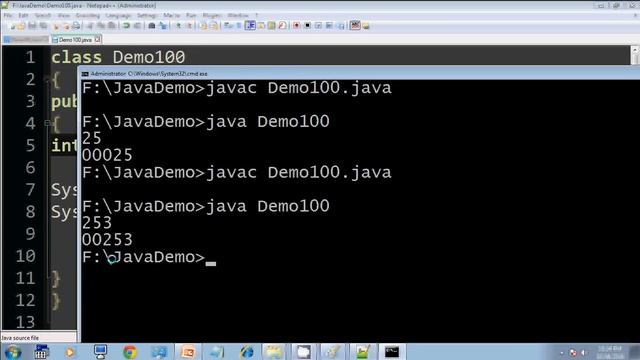Open the folder explorer taskbar icon
Viewport: 640px width, 360px height.
coord(274,352)
